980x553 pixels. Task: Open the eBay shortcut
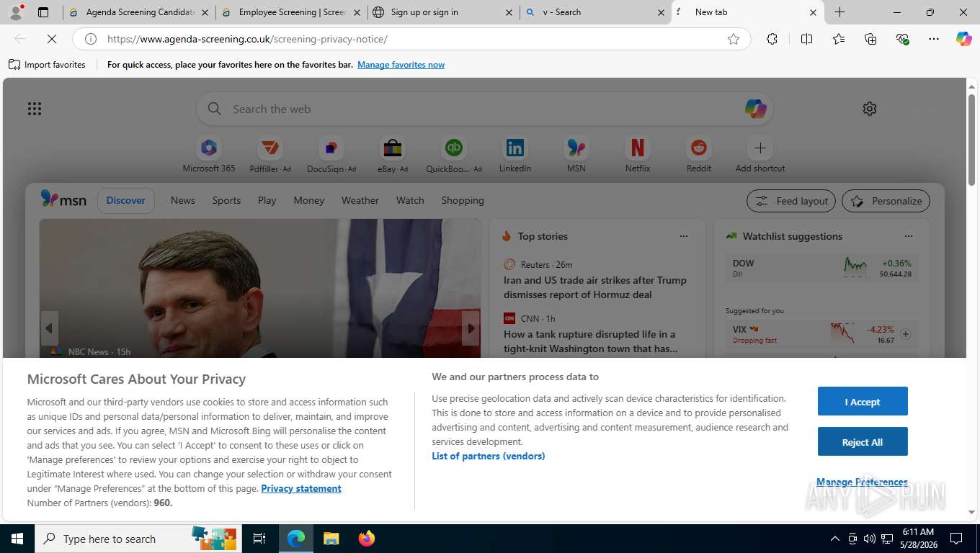point(393,155)
